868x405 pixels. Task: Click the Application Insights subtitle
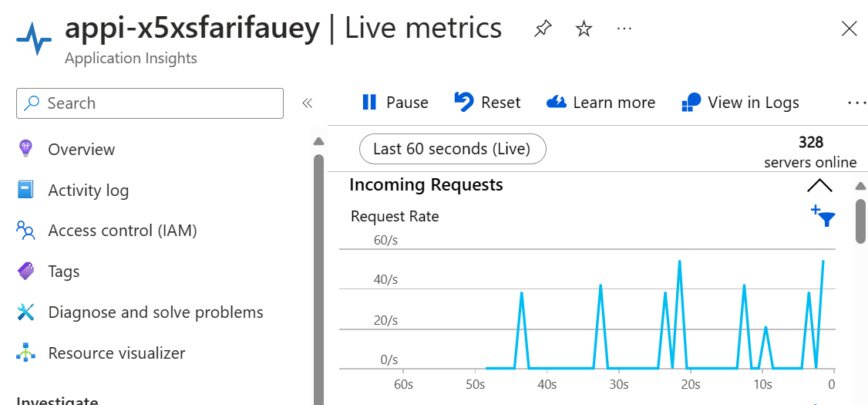click(130, 58)
